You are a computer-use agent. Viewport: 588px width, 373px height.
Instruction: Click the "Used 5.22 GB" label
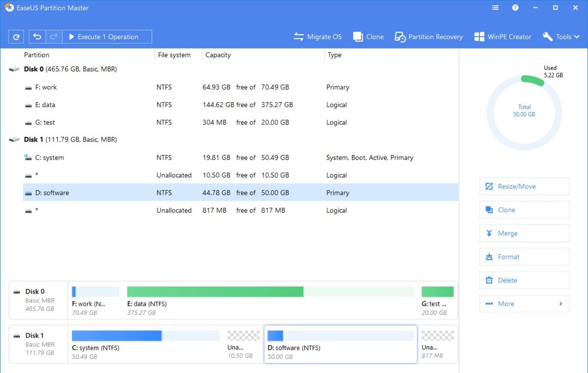pos(553,71)
